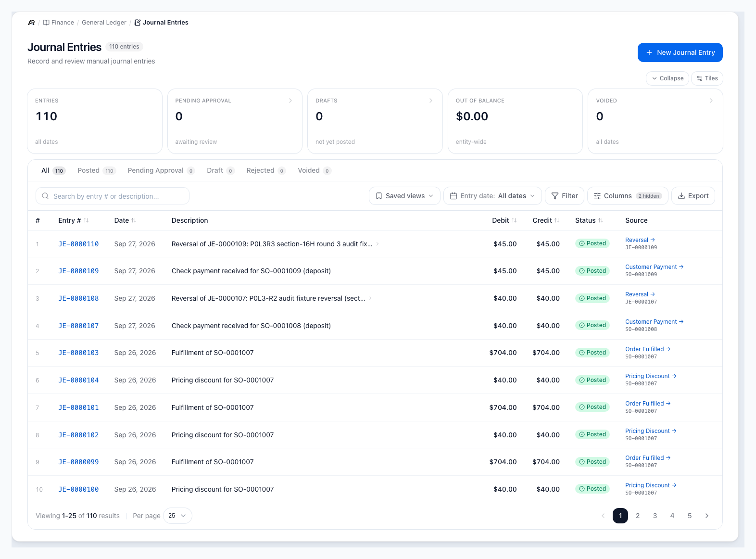Open Pricing Discount source on JE-0000104 row
The image size is (756, 559).
click(x=651, y=376)
